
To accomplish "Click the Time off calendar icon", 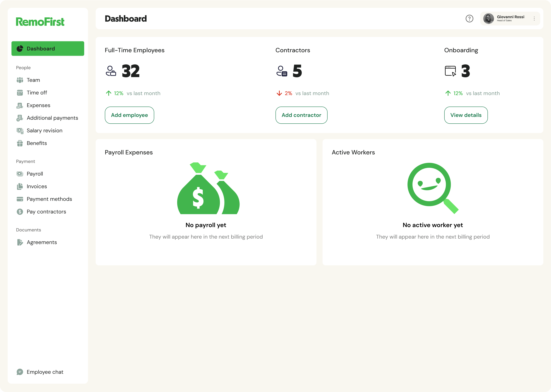I will [x=20, y=93].
